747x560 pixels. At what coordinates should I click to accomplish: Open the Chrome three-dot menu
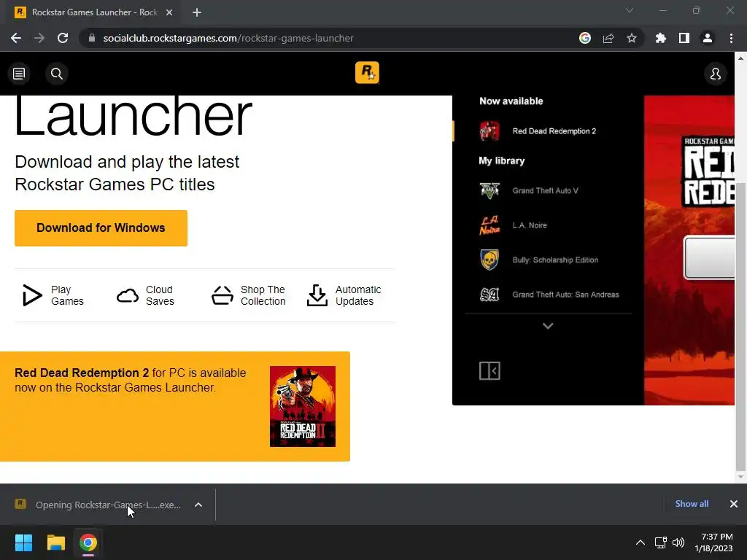point(731,38)
